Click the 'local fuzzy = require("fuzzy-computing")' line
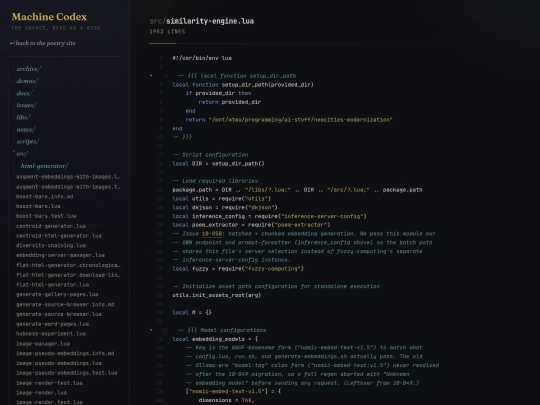This screenshot has height=405, width=540. pos(238,269)
